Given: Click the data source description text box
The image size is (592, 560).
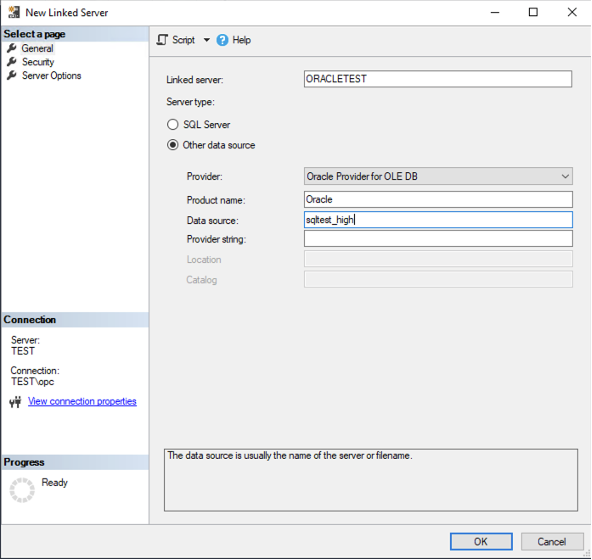Looking at the screenshot, I should (371, 480).
